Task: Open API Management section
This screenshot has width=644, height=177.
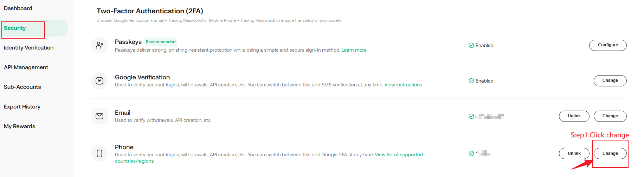Action: [x=26, y=67]
